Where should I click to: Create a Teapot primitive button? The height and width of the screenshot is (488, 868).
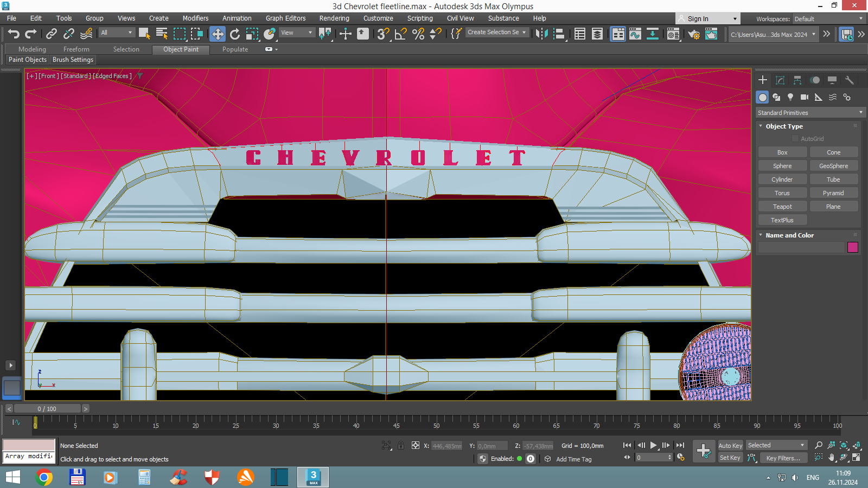[782, 207]
